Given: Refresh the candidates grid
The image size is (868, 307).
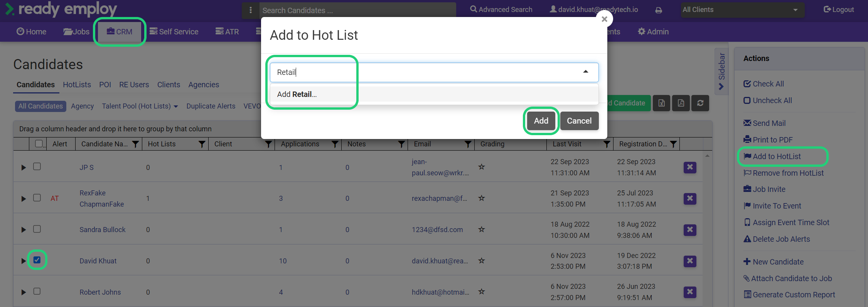Looking at the screenshot, I should pyautogui.click(x=700, y=103).
